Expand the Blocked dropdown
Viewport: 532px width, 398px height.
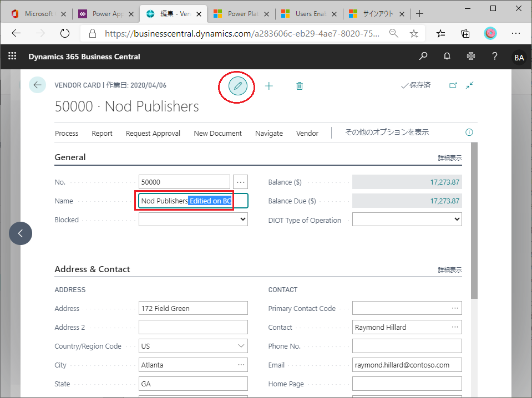(x=243, y=219)
